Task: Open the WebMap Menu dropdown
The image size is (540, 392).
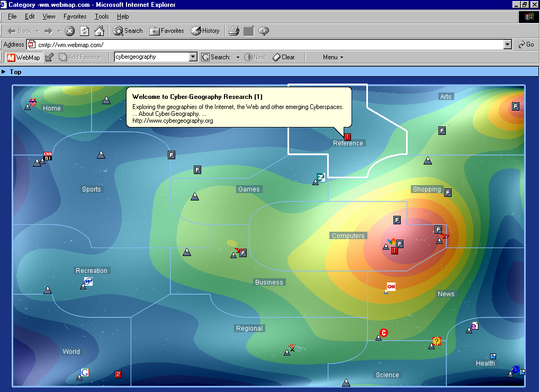Action: [333, 57]
